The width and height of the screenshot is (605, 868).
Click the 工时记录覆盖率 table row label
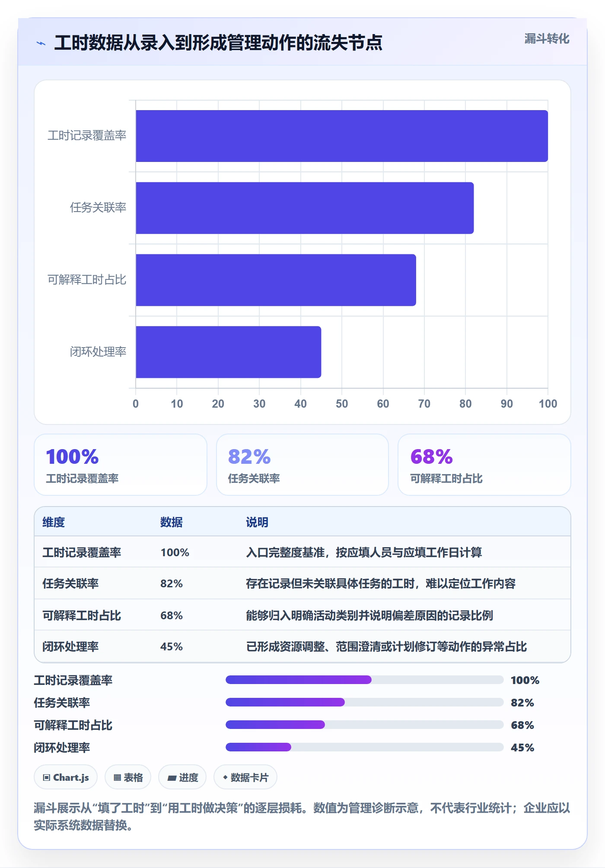coord(82,552)
